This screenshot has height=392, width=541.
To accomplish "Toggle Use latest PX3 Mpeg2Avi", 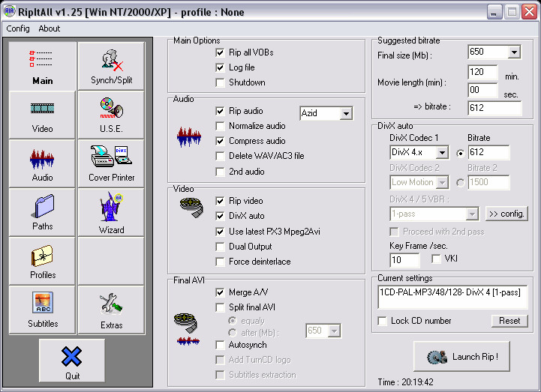I will [x=220, y=232].
